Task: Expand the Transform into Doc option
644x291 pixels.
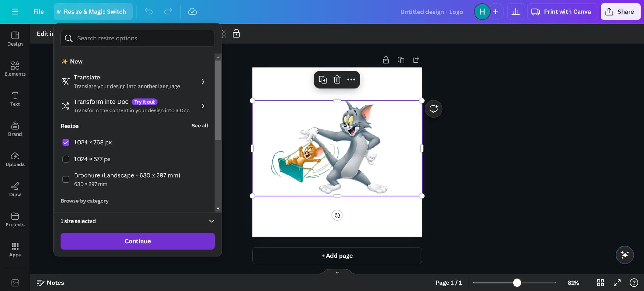Action: coord(203,106)
